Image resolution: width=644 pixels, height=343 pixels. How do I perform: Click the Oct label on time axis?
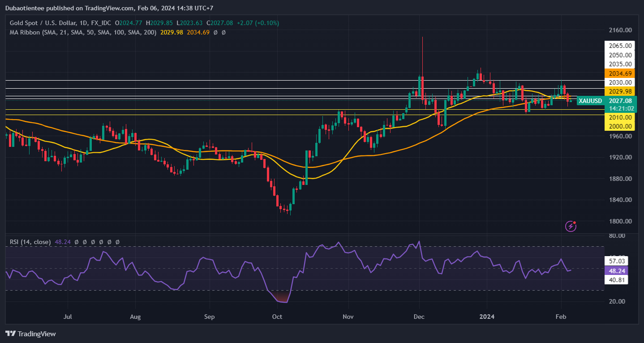(x=277, y=317)
